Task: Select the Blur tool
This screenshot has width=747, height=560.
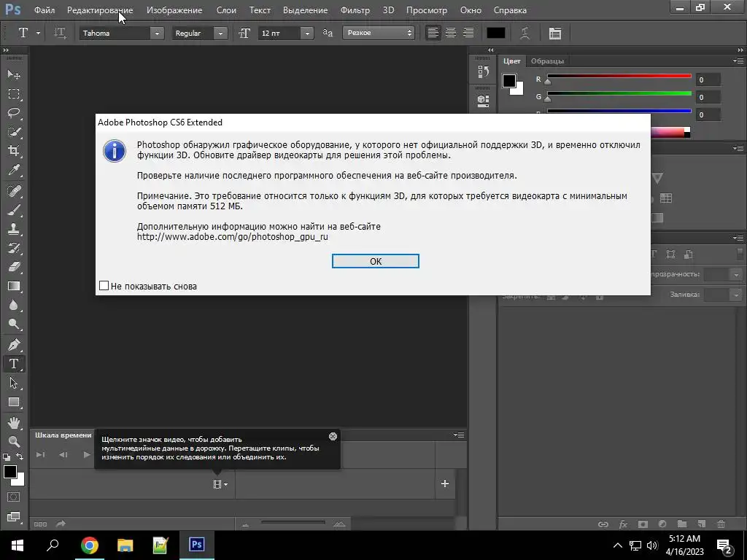Action: (x=13, y=306)
